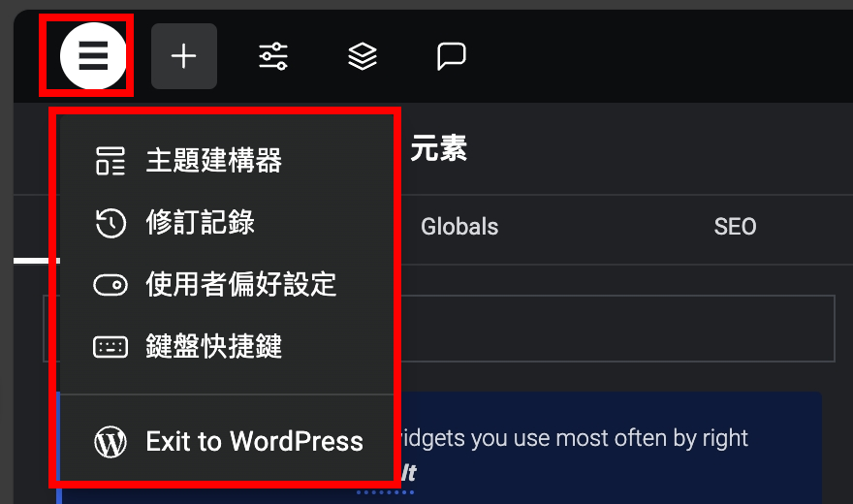Click the toggle-switch icon beside 使用者偏好設定
853x504 pixels.
click(111, 285)
